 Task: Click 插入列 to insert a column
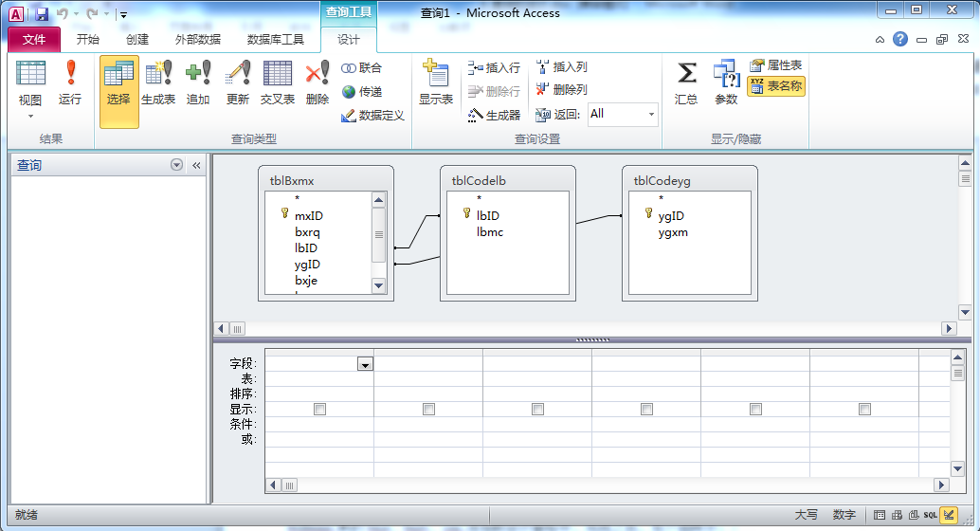[x=561, y=67]
